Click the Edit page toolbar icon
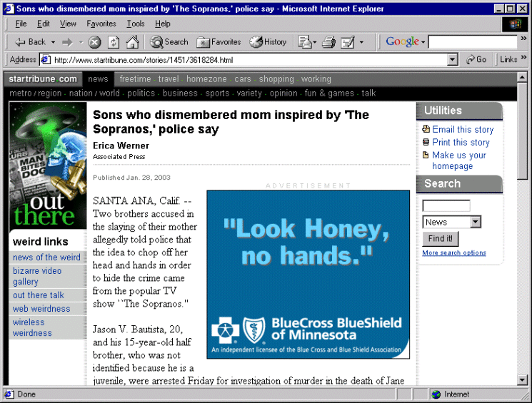 tap(348, 42)
